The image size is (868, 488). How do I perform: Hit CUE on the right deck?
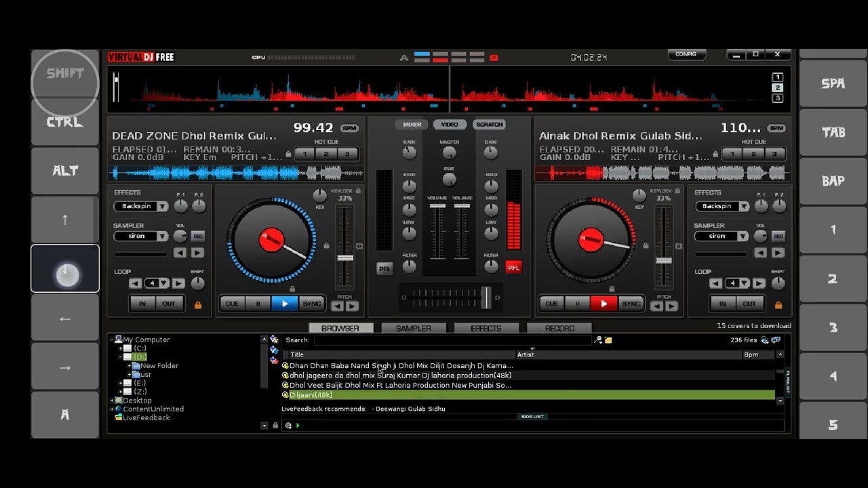click(x=551, y=304)
